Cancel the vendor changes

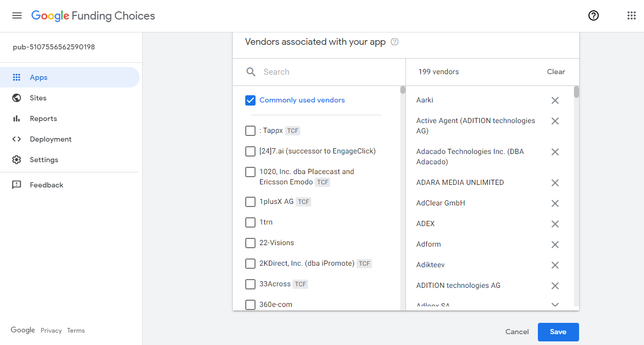(x=517, y=332)
